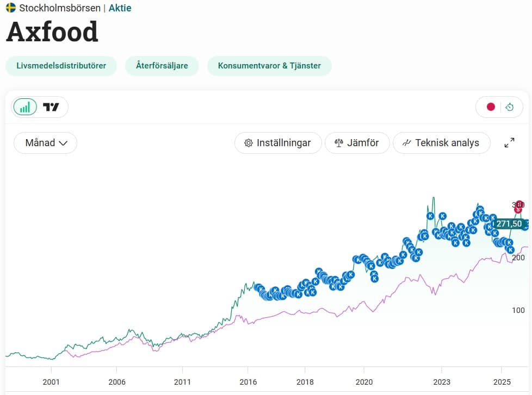Viewport: 532px width, 395px height.
Task: Click the Stockholmsbörsen label
Action: [x=60, y=8]
